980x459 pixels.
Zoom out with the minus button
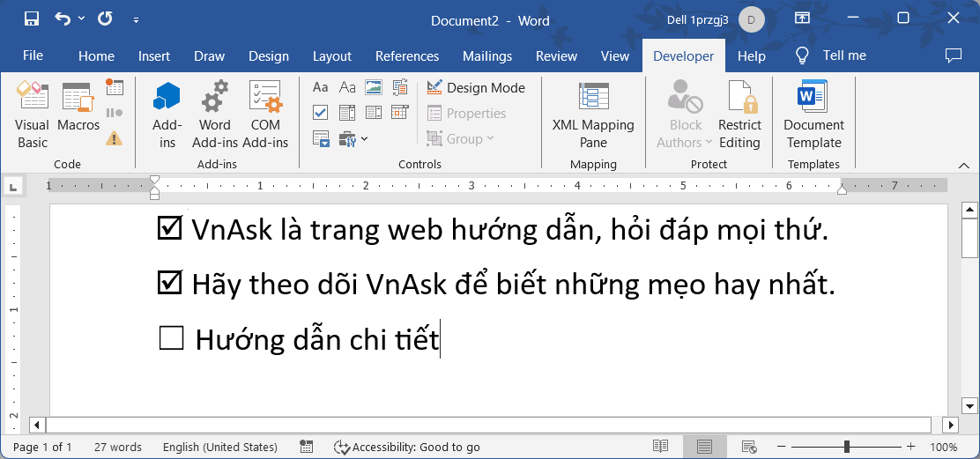[x=781, y=447]
